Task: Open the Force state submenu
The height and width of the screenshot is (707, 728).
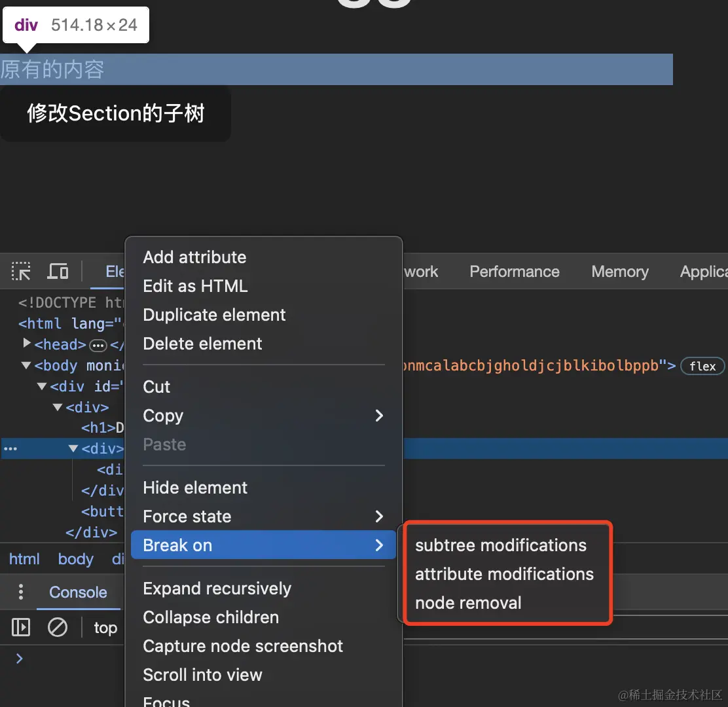Action: [x=263, y=517]
